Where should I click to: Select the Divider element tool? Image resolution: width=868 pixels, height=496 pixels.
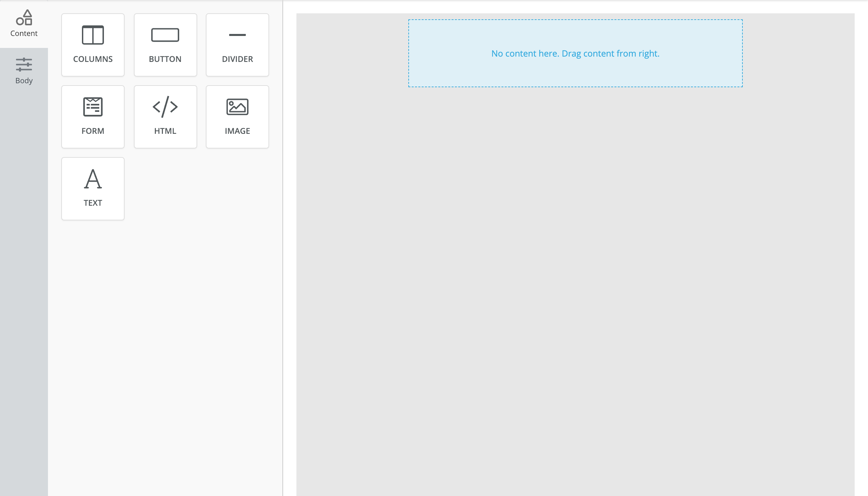pyautogui.click(x=237, y=45)
